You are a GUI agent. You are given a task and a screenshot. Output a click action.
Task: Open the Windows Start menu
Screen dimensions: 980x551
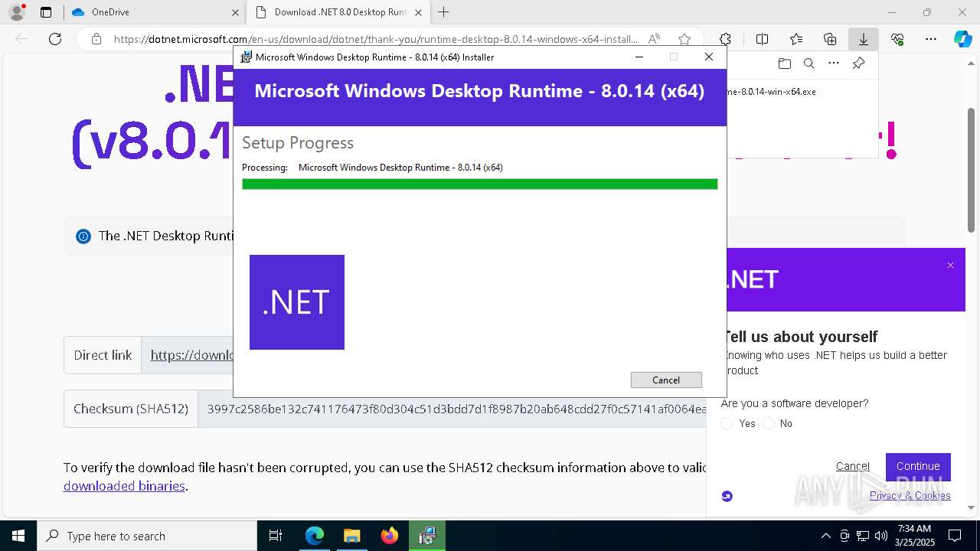[18, 536]
